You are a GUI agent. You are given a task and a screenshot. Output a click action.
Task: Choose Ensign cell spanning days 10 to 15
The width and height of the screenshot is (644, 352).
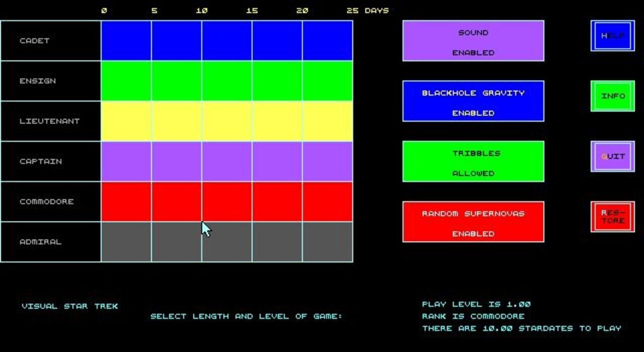[227, 81]
